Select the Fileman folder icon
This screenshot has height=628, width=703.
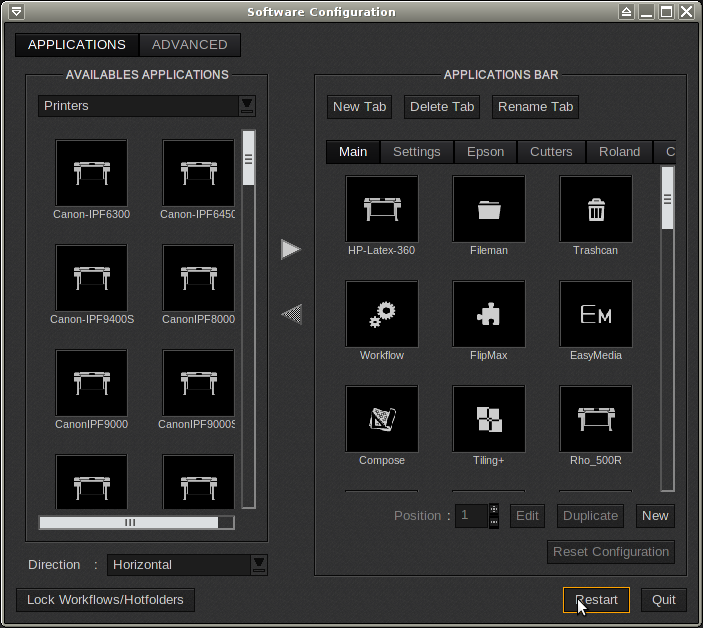point(489,208)
